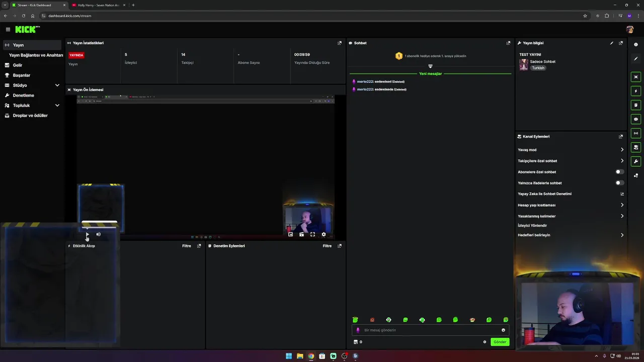The width and height of the screenshot is (644, 362).
Task: Open Filtre in Denetim Eylemleri panel
Action: point(327,246)
